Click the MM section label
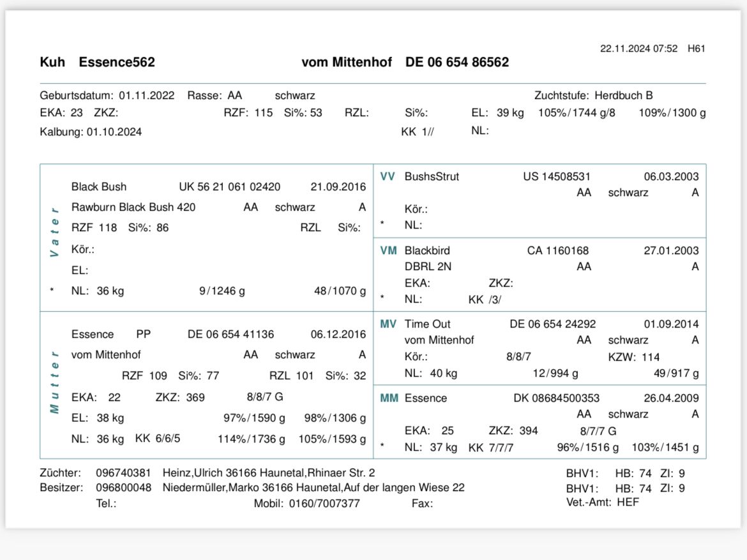The height and width of the screenshot is (560, 747). pyautogui.click(x=389, y=398)
